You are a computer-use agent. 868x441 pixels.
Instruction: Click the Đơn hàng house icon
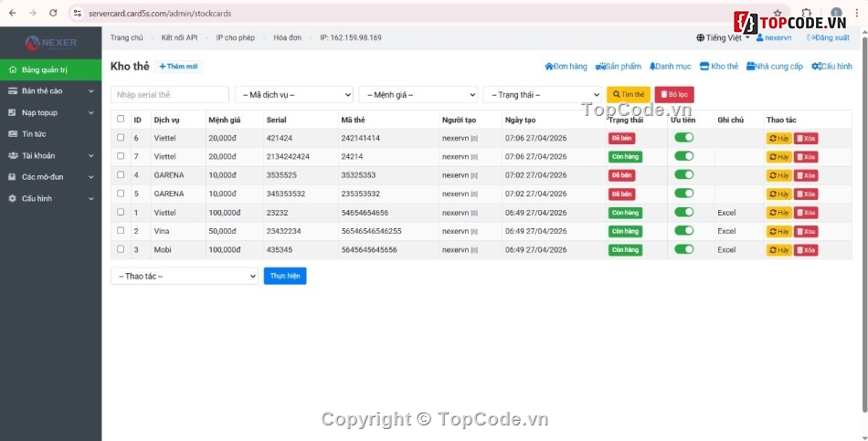pos(548,67)
